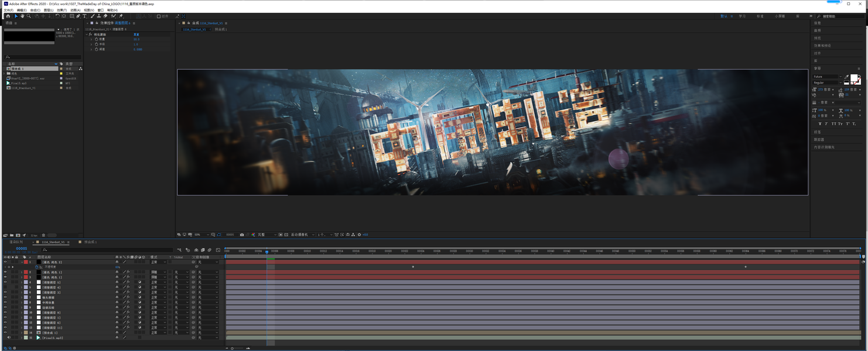
Task: Select the Zoom magnifier tool
Action: point(29,16)
